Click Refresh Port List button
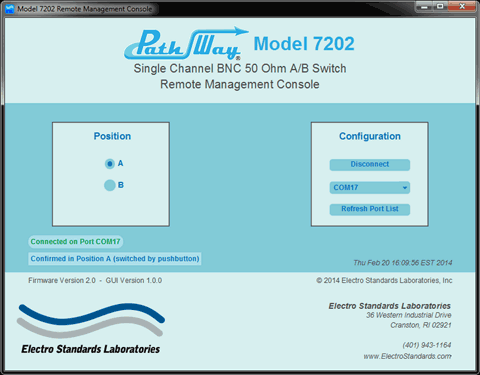480x375 pixels. [370, 209]
